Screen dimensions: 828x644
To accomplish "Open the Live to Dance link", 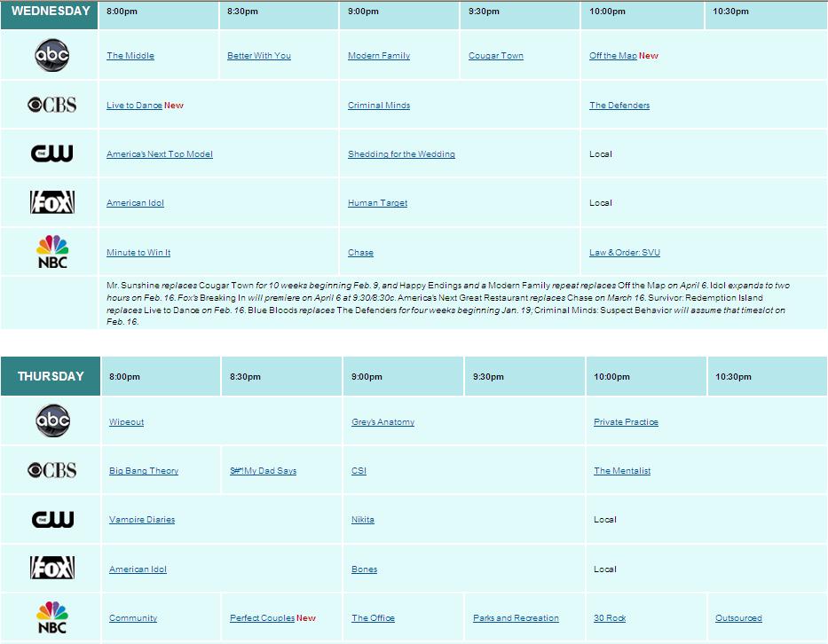I will tap(134, 105).
